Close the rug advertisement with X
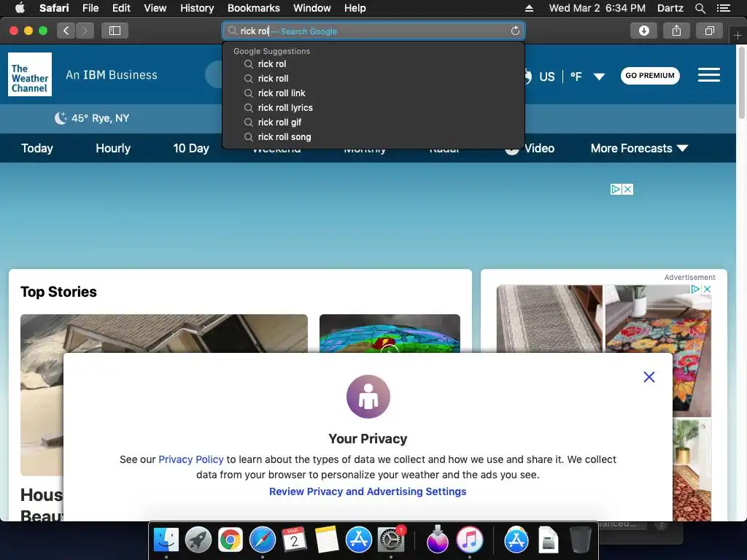The image size is (747, 560). pyautogui.click(x=707, y=289)
